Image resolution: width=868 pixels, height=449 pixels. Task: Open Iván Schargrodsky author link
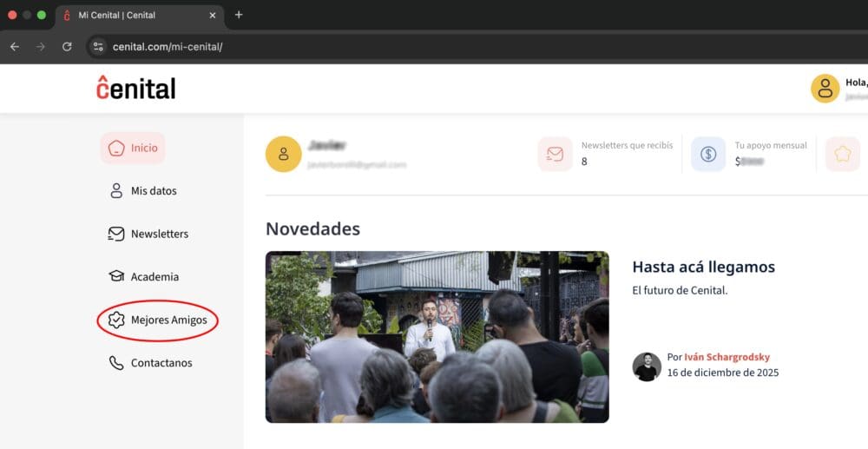(727, 357)
